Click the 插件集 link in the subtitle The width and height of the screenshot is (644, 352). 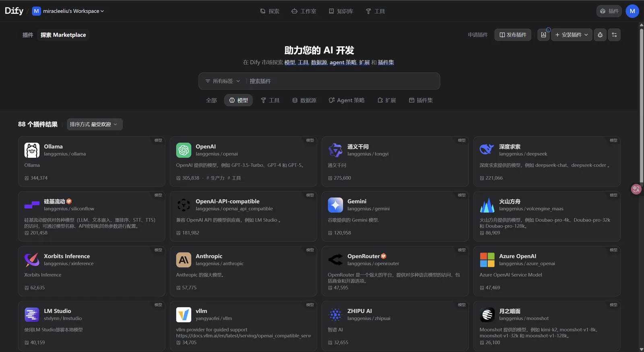coord(386,62)
